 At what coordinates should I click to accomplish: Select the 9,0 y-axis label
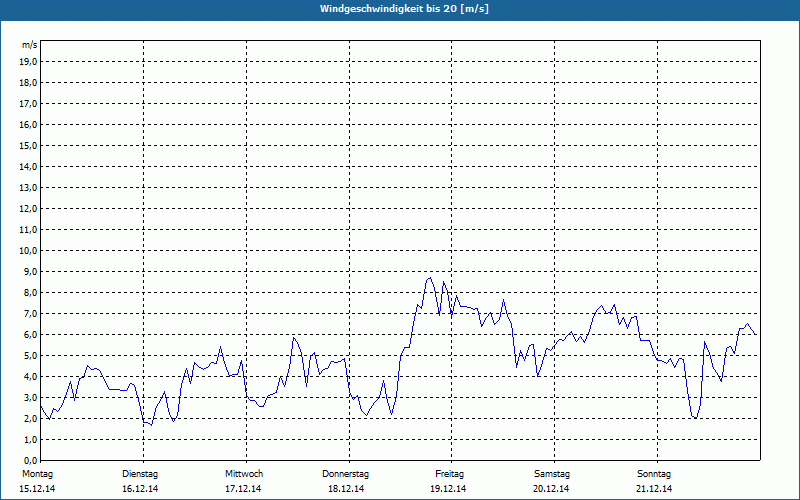(30, 271)
